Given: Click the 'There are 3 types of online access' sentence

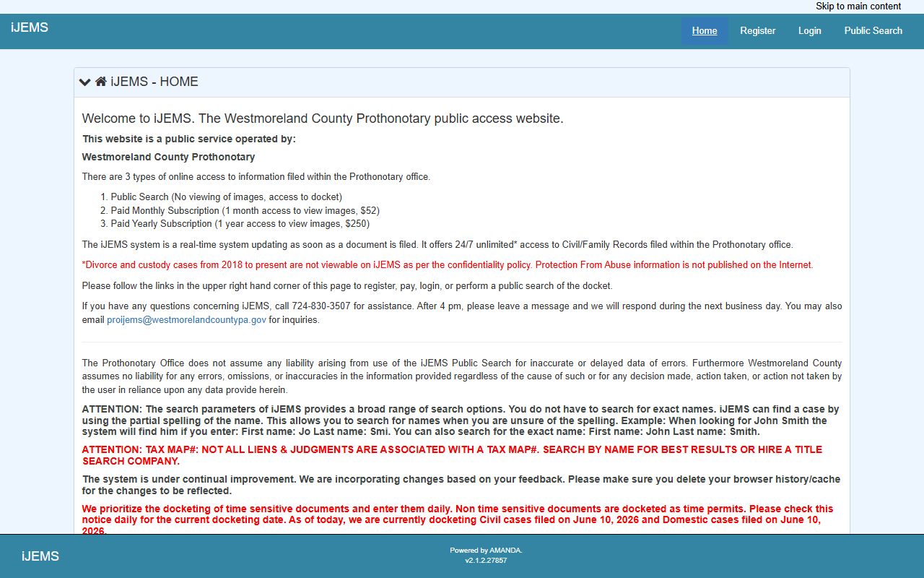Looking at the screenshot, I should point(256,176).
